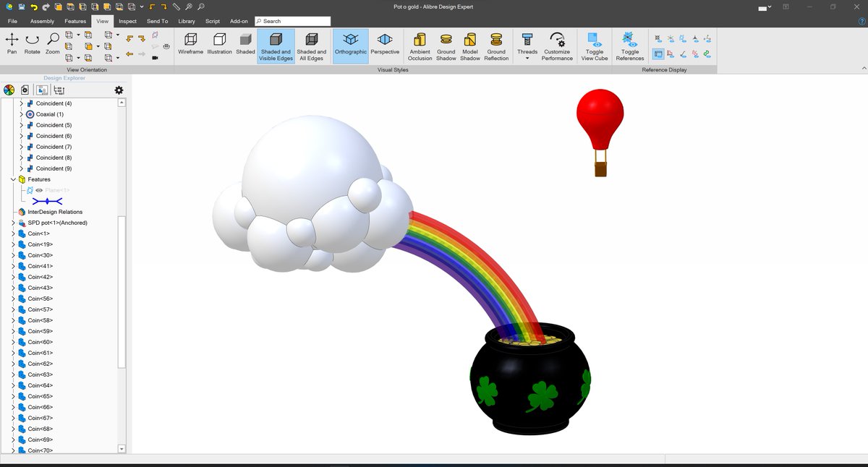Screen dimensions: 868x467
Task: Open the Library tab
Action: (x=187, y=21)
